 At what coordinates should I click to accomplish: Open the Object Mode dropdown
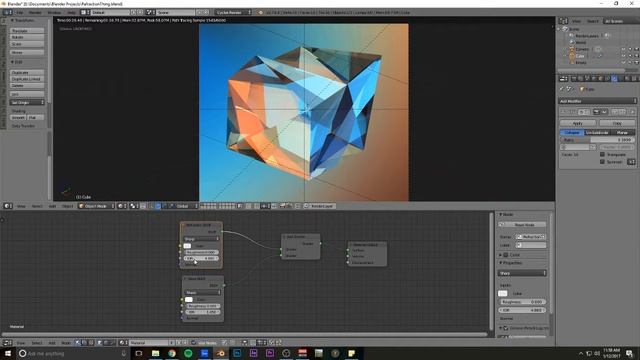click(x=96, y=206)
